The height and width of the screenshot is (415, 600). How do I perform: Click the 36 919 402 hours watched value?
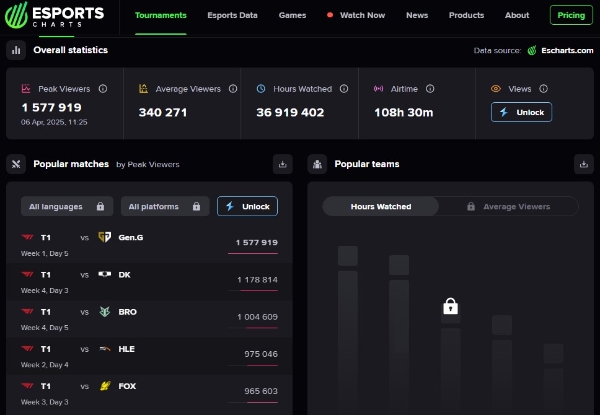click(290, 112)
